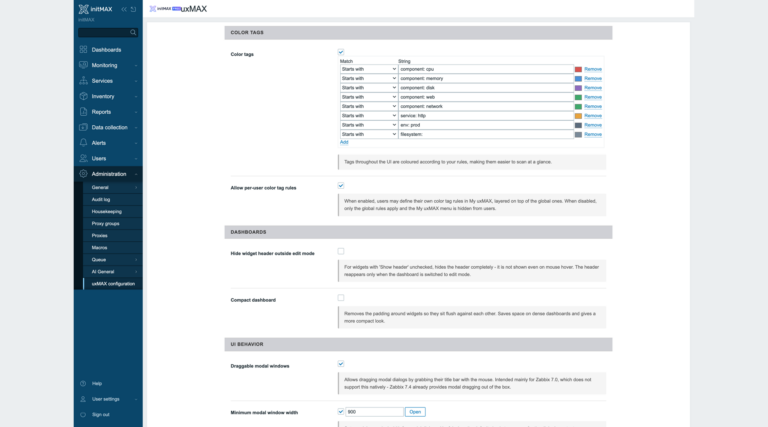This screenshot has width=768, height=427.
Task: Click the Inventory icon
Action: (x=83, y=96)
